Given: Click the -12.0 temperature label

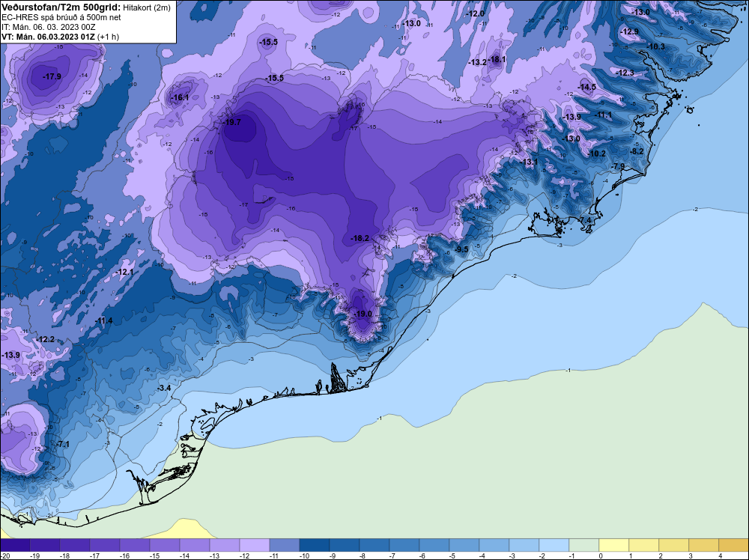Looking at the screenshot, I should (x=476, y=13).
